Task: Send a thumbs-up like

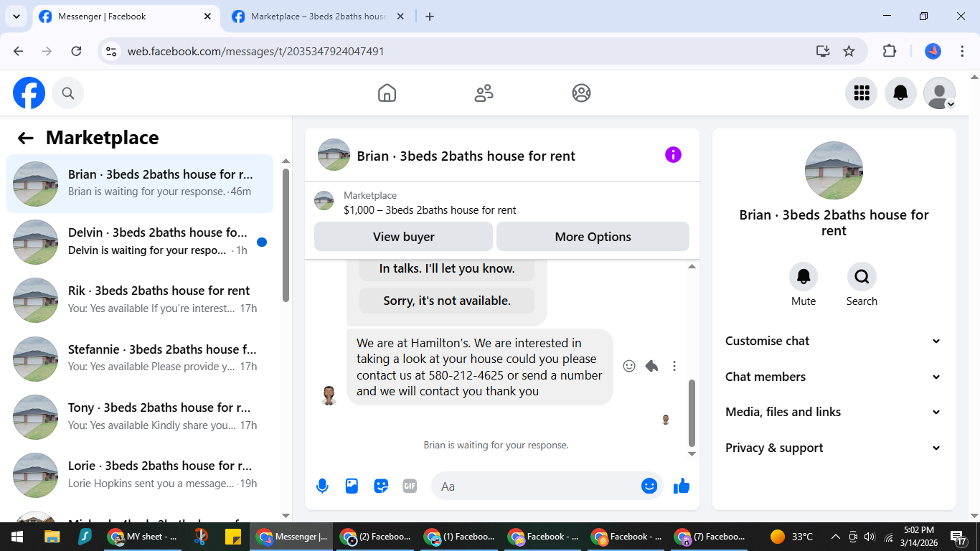Action: coord(682,486)
